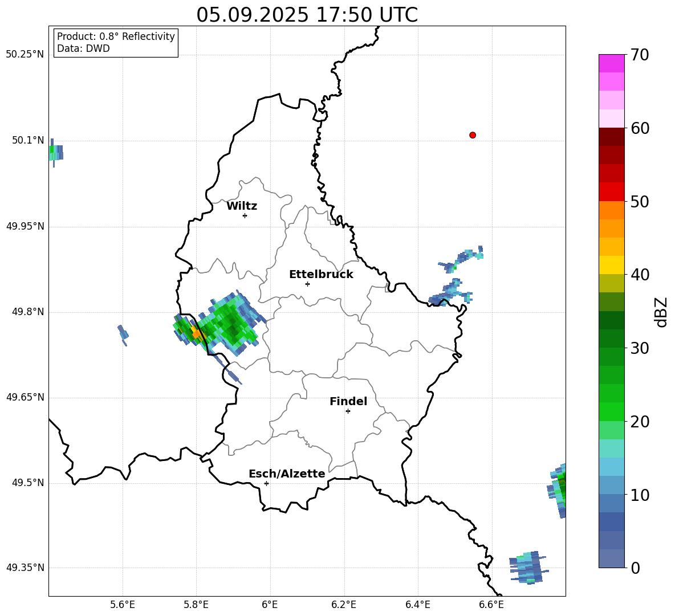Select the Esch/Alzette city label

(x=287, y=474)
